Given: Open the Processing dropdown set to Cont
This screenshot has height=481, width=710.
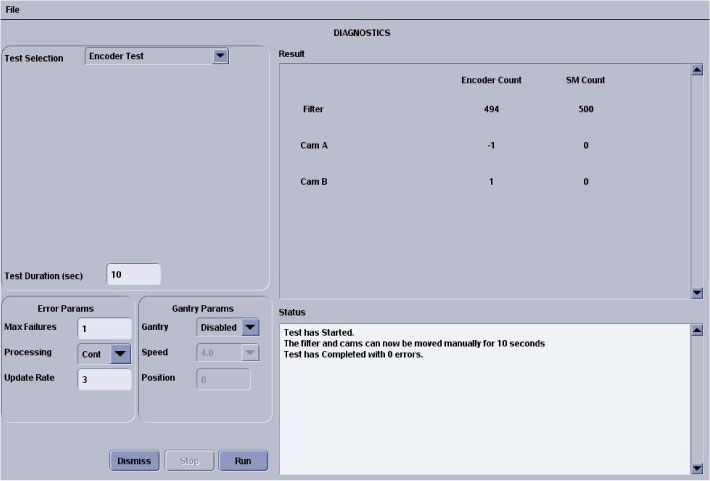Looking at the screenshot, I should (x=120, y=353).
